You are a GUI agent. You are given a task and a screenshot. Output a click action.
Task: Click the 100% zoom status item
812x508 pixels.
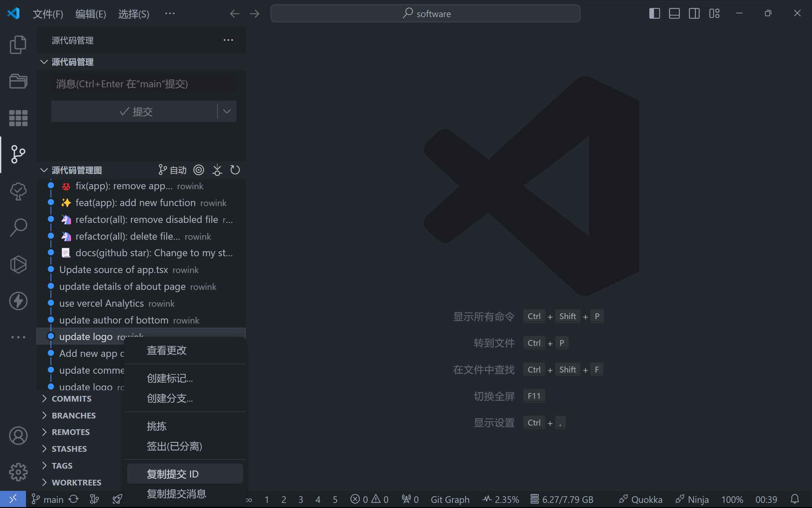coord(732,499)
